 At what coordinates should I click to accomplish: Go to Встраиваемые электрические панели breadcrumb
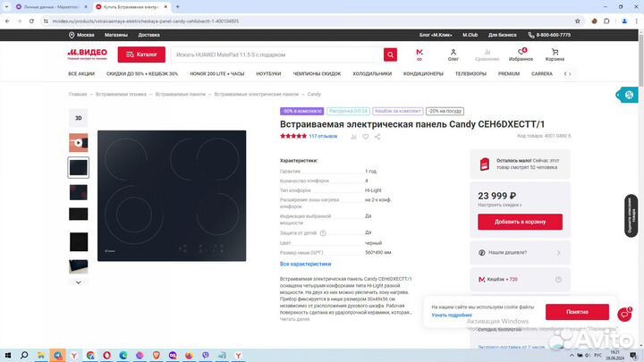pyautogui.click(x=257, y=95)
